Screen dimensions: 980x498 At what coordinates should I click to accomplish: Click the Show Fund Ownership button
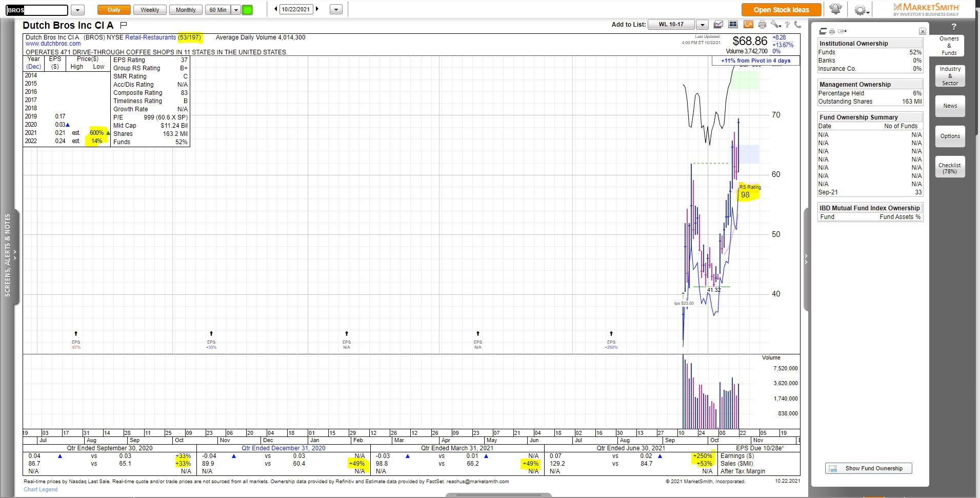(x=868, y=468)
